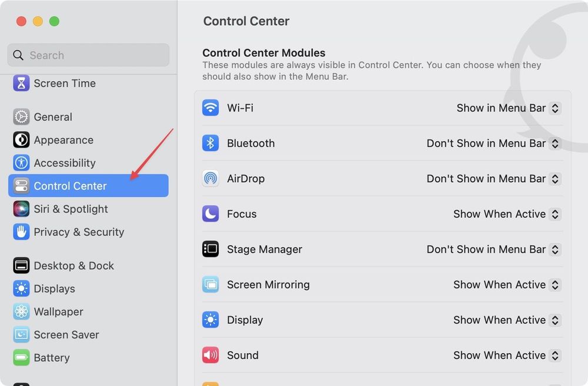Click the Stage Manager icon

click(210, 249)
